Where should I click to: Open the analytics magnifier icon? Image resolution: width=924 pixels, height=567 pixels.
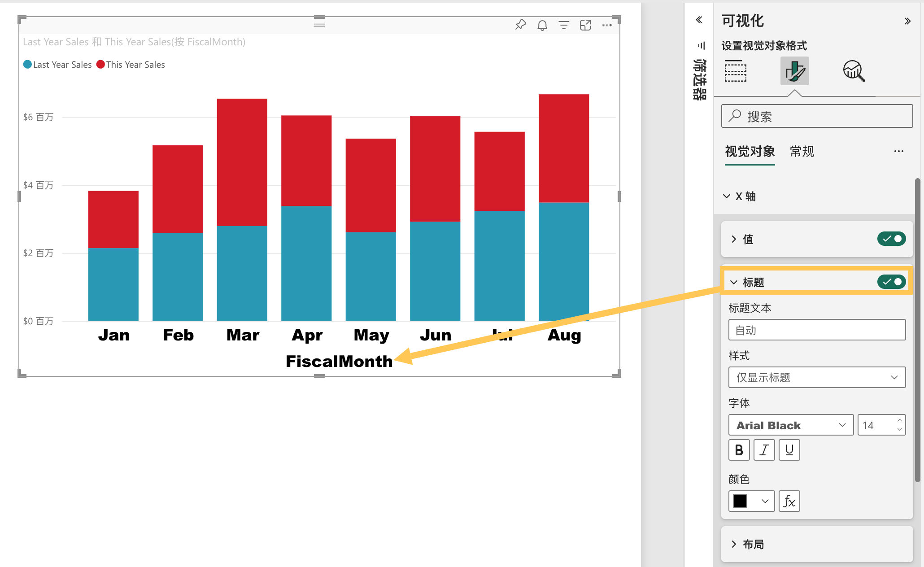click(x=854, y=71)
